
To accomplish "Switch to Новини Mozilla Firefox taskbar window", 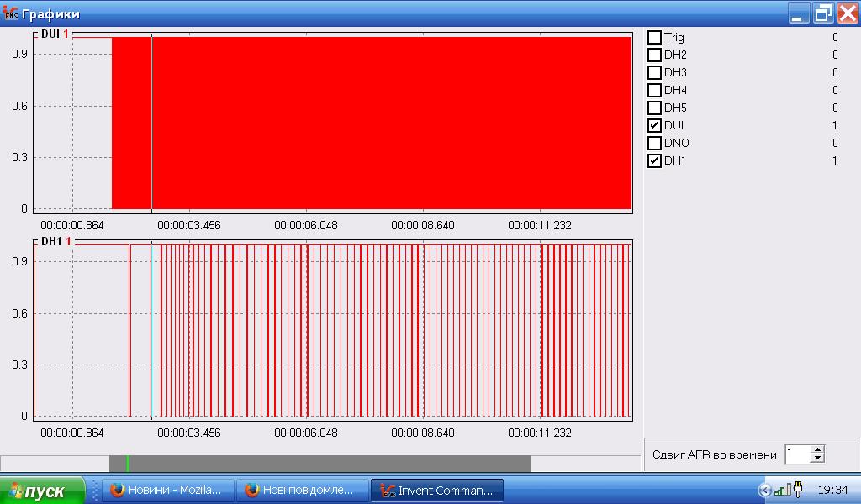I will (167, 491).
